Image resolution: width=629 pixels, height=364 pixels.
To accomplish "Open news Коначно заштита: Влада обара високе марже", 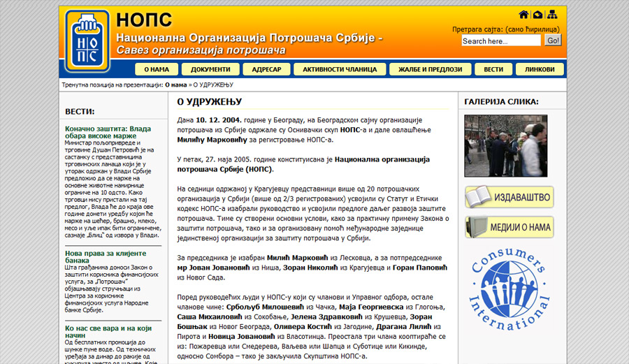I will (108, 132).
